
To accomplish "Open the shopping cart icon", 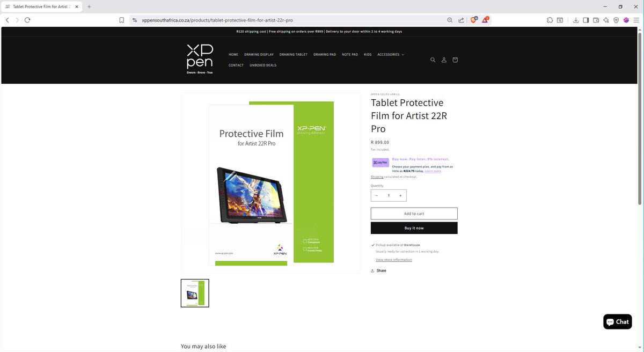I will [455, 60].
